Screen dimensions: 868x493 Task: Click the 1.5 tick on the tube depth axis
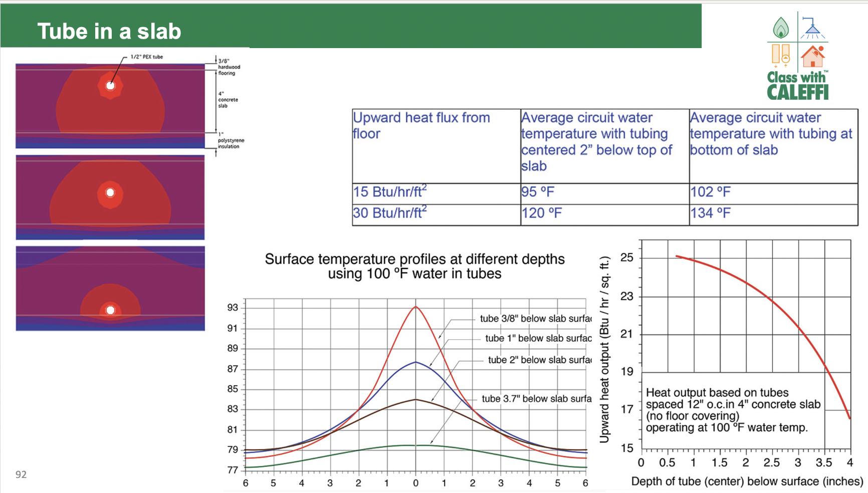click(720, 463)
